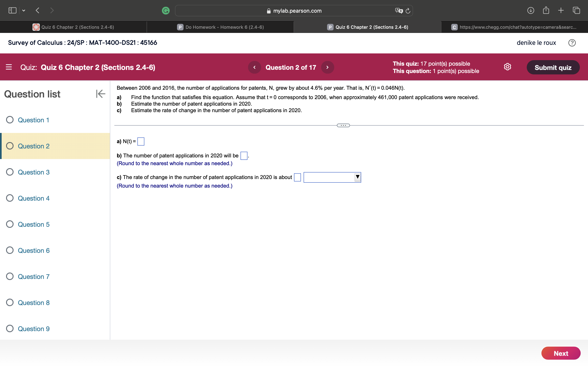Open the Safari sidebar dropdown chevron
This screenshot has width=588, height=367.
point(24,10)
